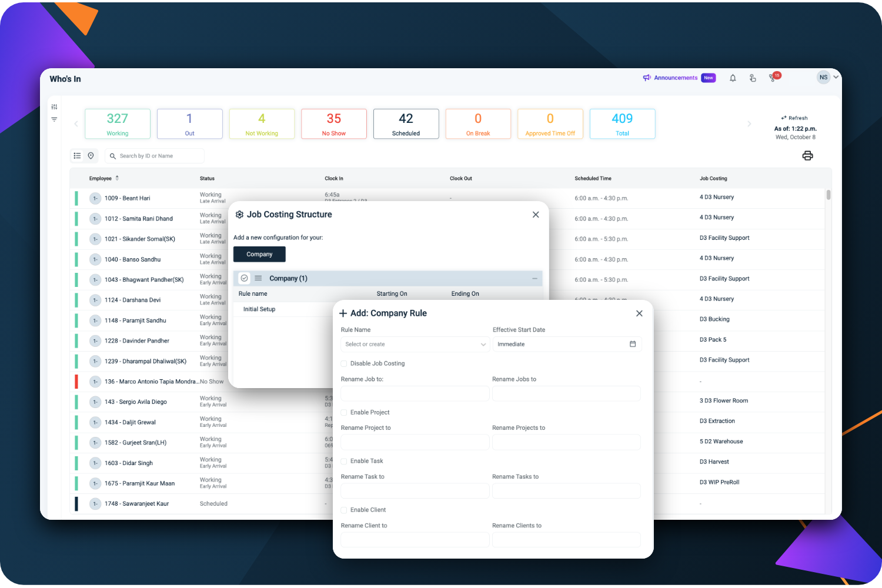The image size is (882, 588).
Task: Open the calendar icon in Effective Start Date
Action: (x=633, y=344)
